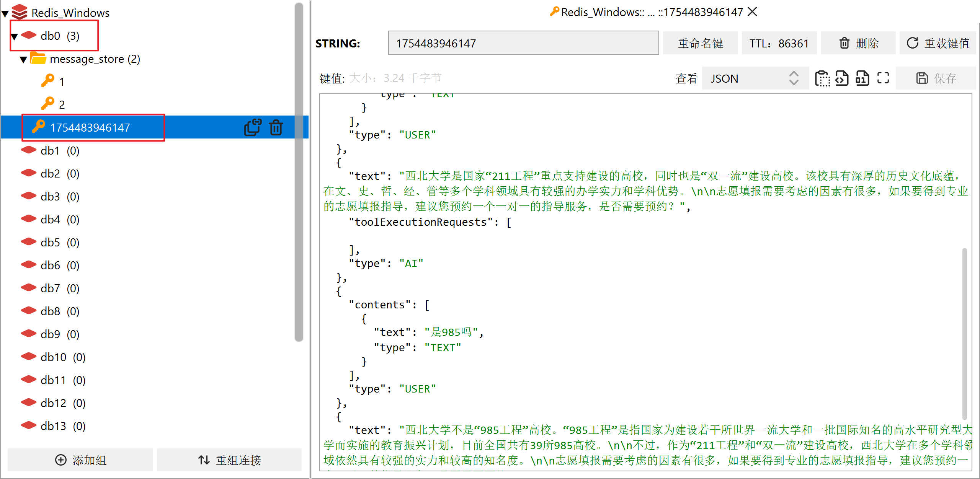
Task: Click the 重载键值 reload value button
Action: (938, 43)
